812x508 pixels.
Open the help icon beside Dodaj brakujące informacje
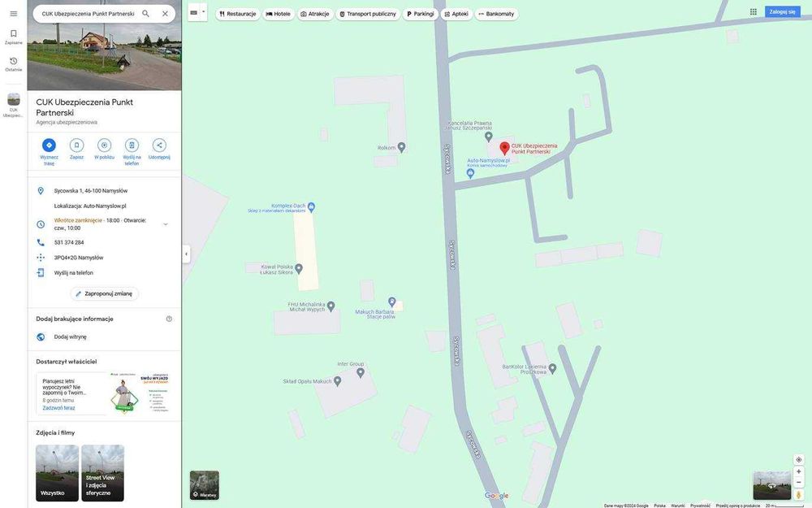169,319
